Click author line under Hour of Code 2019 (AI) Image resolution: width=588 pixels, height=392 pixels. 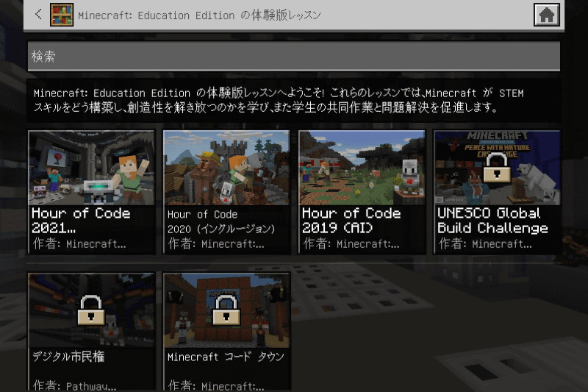pyautogui.click(x=351, y=244)
